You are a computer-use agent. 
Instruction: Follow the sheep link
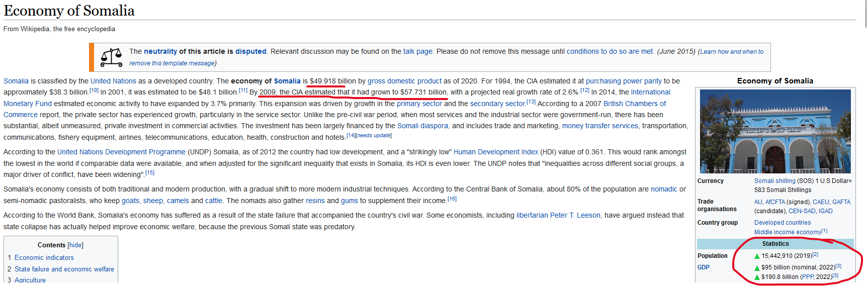tap(153, 201)
